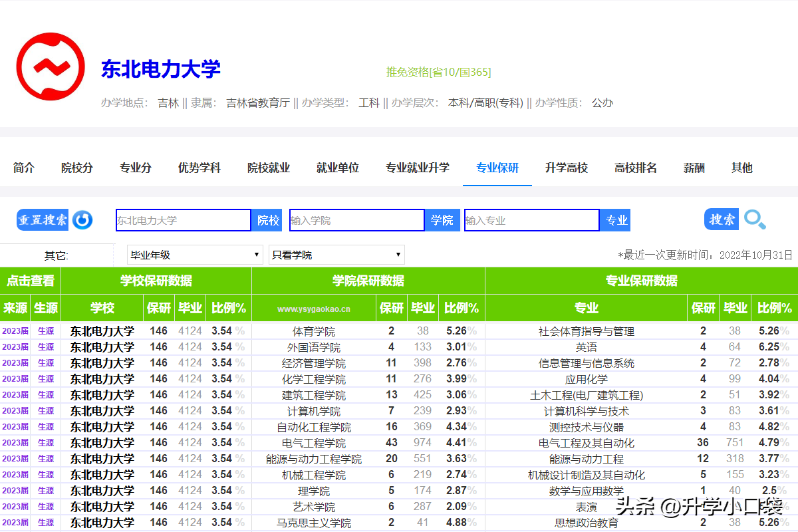
Task: Click the 学院 filter button
Action: [x=442, y=220]
